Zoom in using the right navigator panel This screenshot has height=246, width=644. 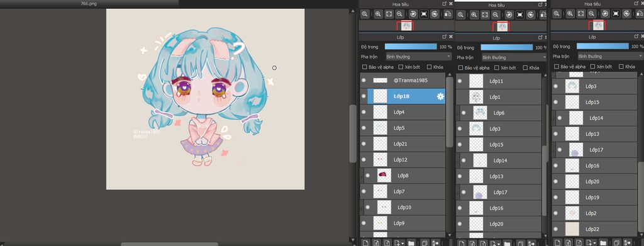[x=570, y=14]
